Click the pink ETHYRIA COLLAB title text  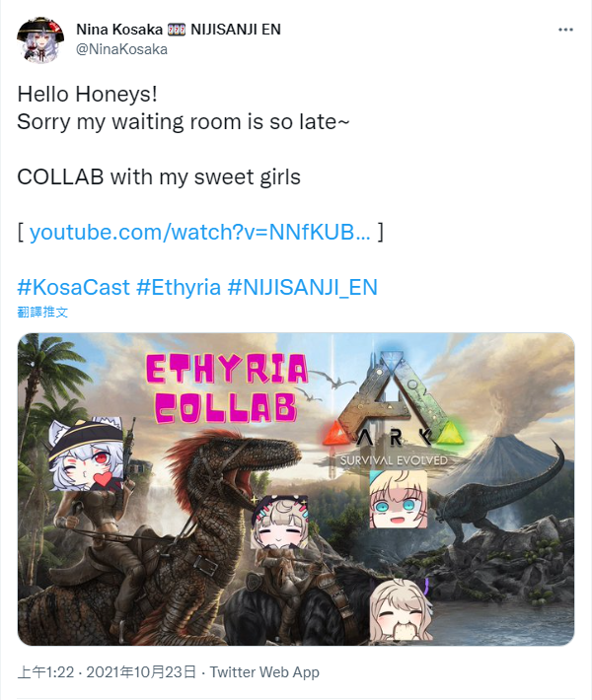[227, 388]
